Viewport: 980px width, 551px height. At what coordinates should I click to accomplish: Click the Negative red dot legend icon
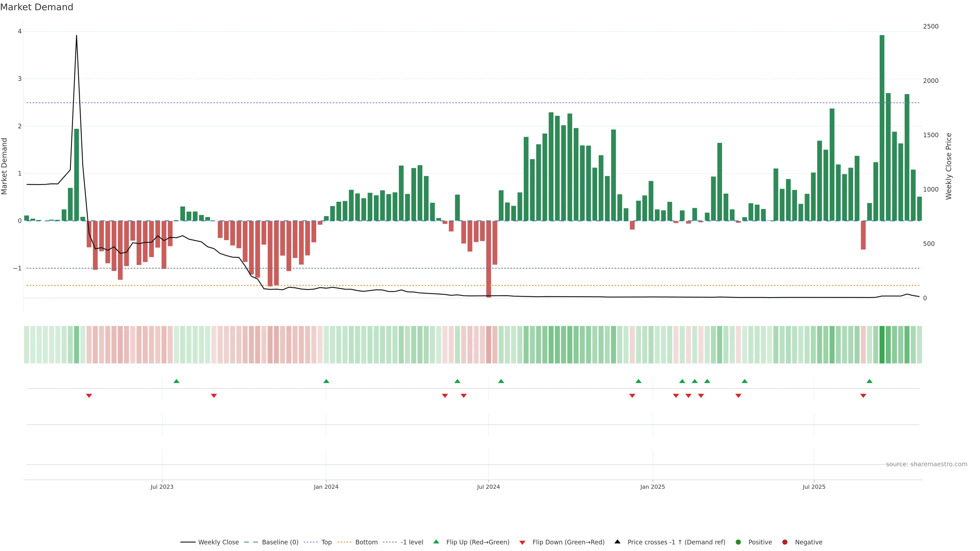click(785, 542)
